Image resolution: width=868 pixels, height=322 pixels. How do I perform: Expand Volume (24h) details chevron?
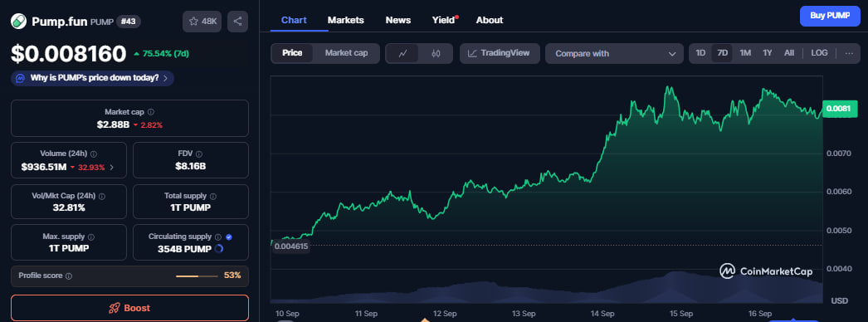coord(112,167)
